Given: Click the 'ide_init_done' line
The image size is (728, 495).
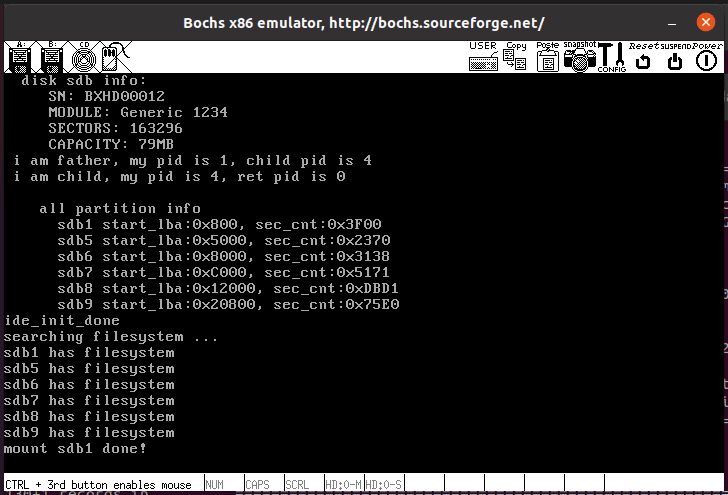Looking at the screenshot, I should point(62,321).
